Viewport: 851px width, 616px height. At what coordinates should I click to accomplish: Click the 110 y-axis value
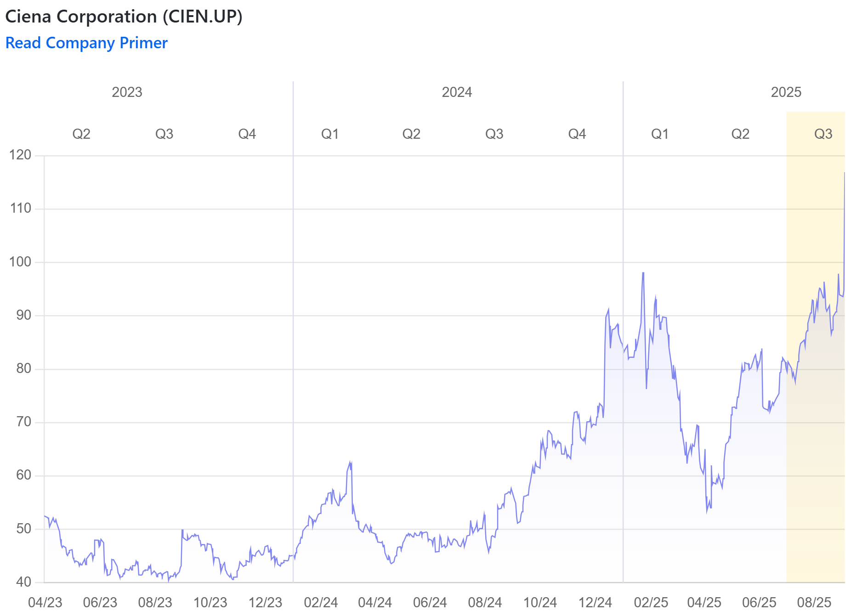(x=21, y=208)
